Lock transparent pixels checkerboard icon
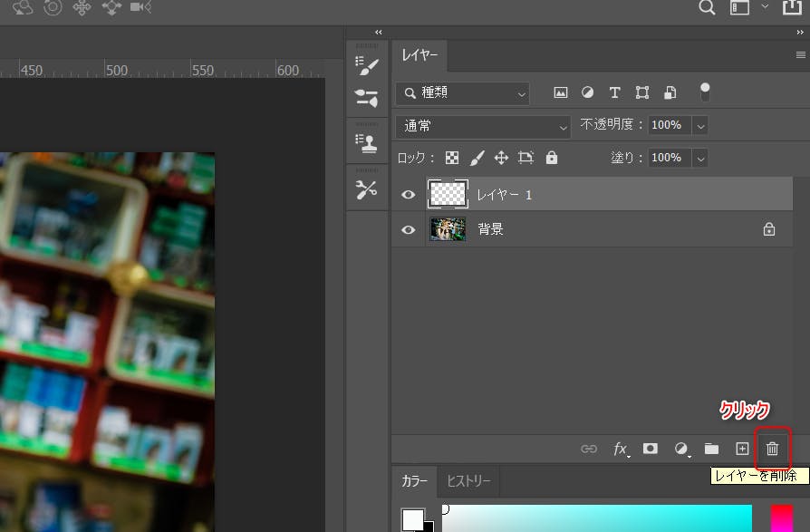Image resolution: width=810 pixels, height=532 pixels. coord(452,158)
